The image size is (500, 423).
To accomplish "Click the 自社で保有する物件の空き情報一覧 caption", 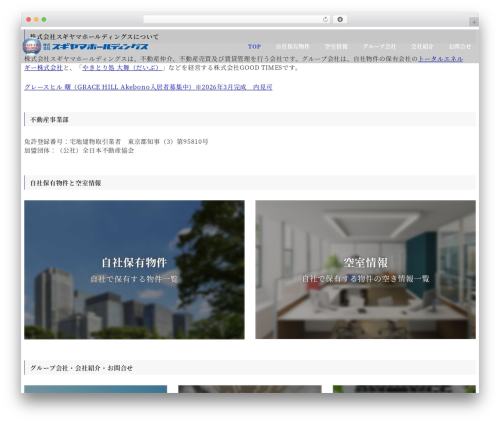I will coord(366,279).
